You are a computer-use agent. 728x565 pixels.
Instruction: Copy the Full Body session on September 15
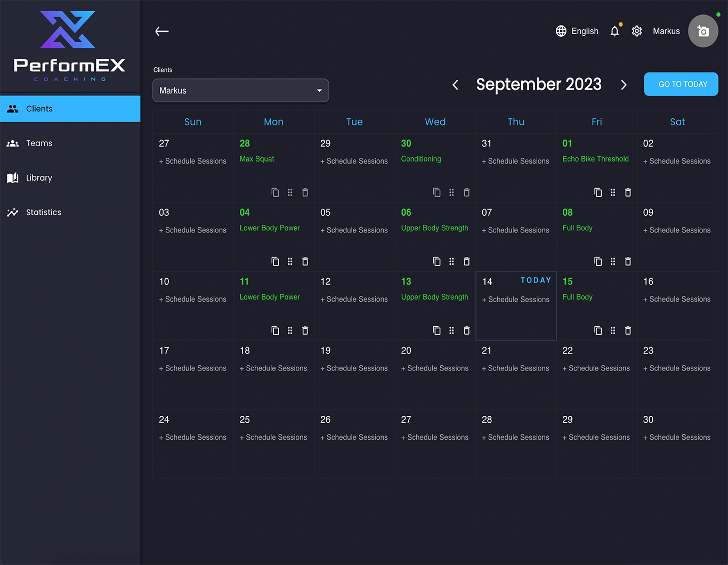[x=597, y=330]
